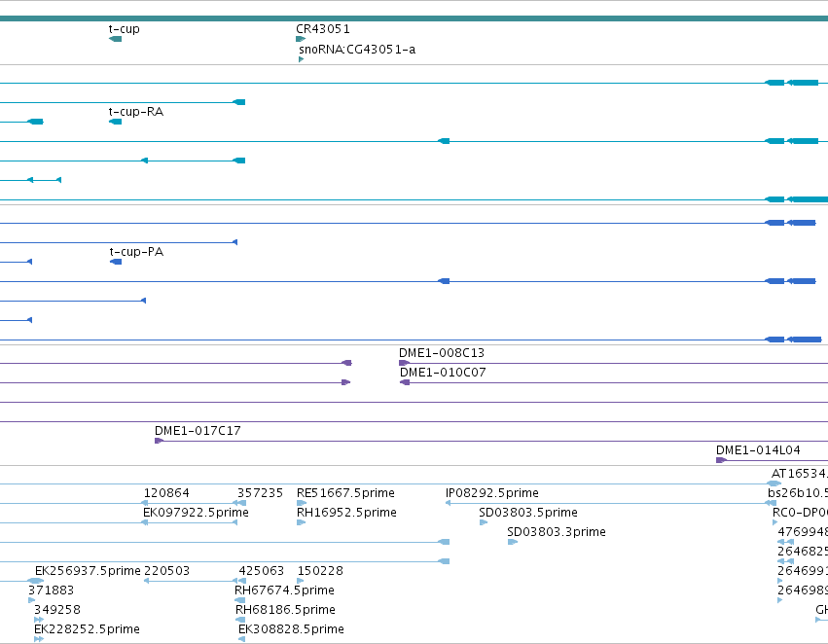Screen dimensions: 828x644
Task: Select the RH68186.5prime label
Action: click(x=285, y=610)
